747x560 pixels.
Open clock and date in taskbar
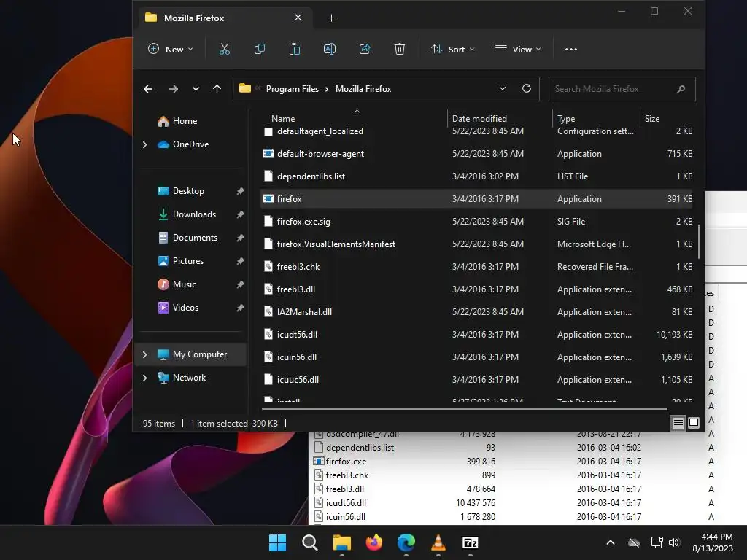[713, 542]
